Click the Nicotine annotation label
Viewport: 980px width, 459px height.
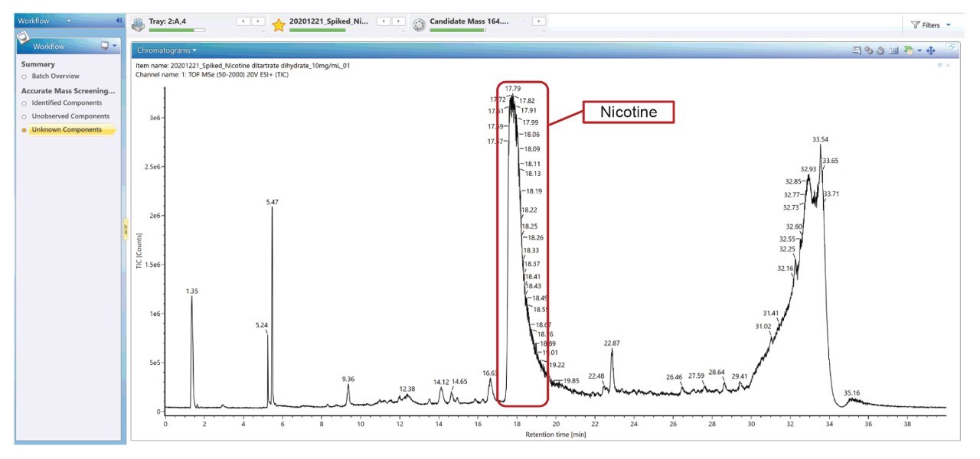point(629,111)
